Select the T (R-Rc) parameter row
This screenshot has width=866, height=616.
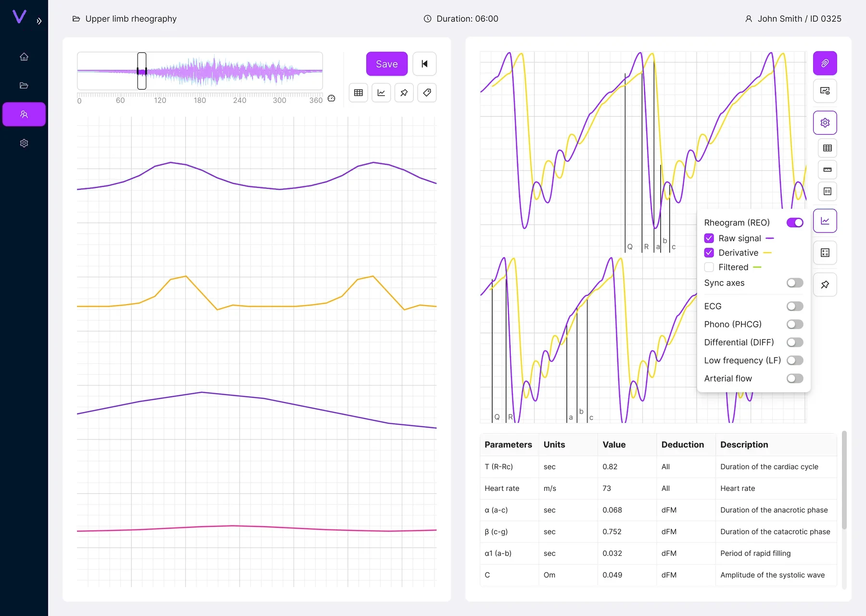pos(658,467)
